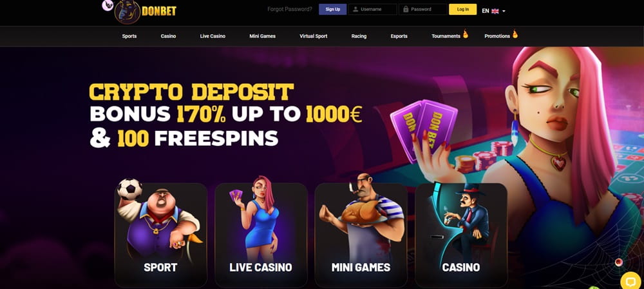This screenshot has width=644, height=289.
Task: Focus the Username input field
Action: click(372, 9)
